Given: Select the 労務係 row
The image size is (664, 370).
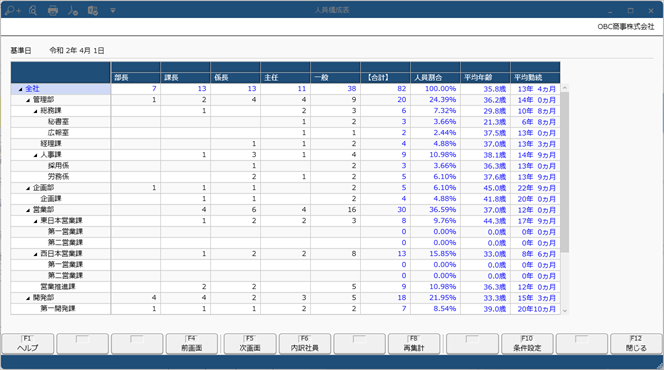Looking at the screenshot, I should 285,177.
